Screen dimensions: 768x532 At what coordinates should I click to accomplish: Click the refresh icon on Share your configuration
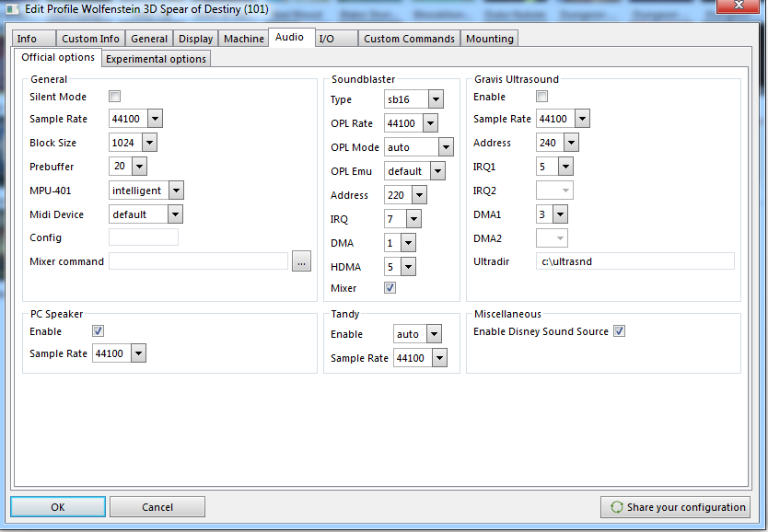pyautogui.click(x=617, y=507)
